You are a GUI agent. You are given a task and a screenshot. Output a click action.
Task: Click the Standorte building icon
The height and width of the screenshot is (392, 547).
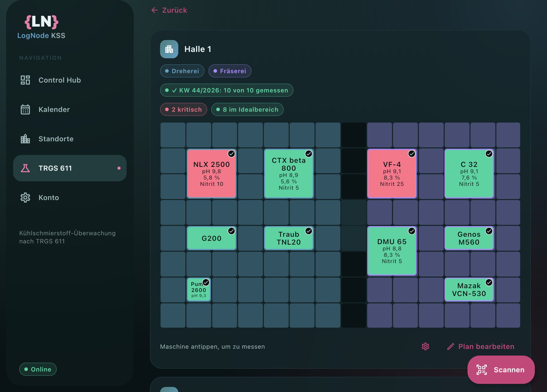(25, 139)
